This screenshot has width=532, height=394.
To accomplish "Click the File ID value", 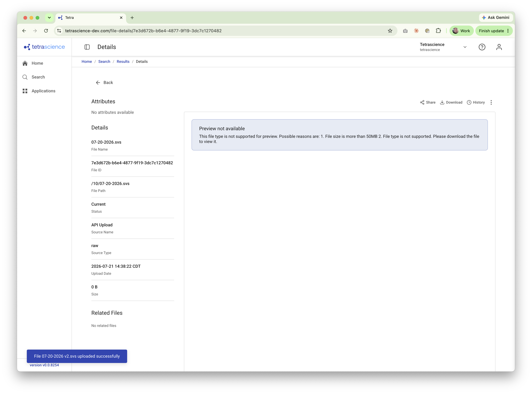I will coord(132,163).
